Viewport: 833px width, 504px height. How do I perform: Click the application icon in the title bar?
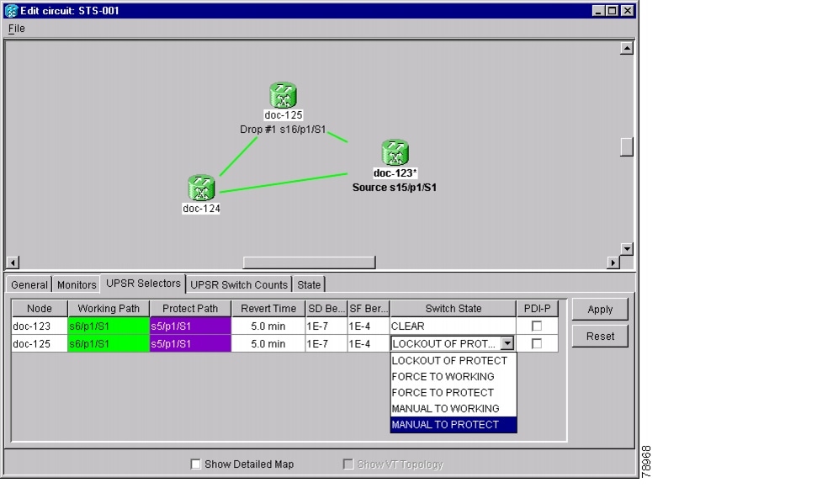[11, 11]
